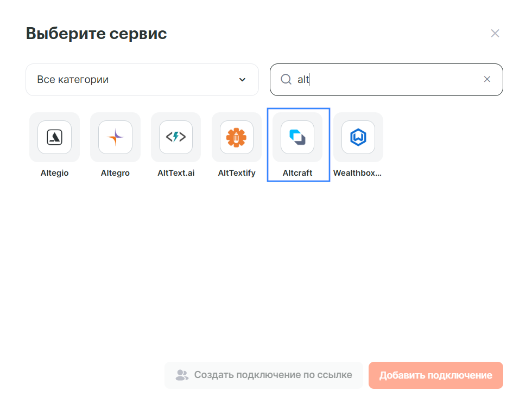Click the Altcraft name label
The width and height of the screenshot is (532, 416).
[x=297, y=174]
